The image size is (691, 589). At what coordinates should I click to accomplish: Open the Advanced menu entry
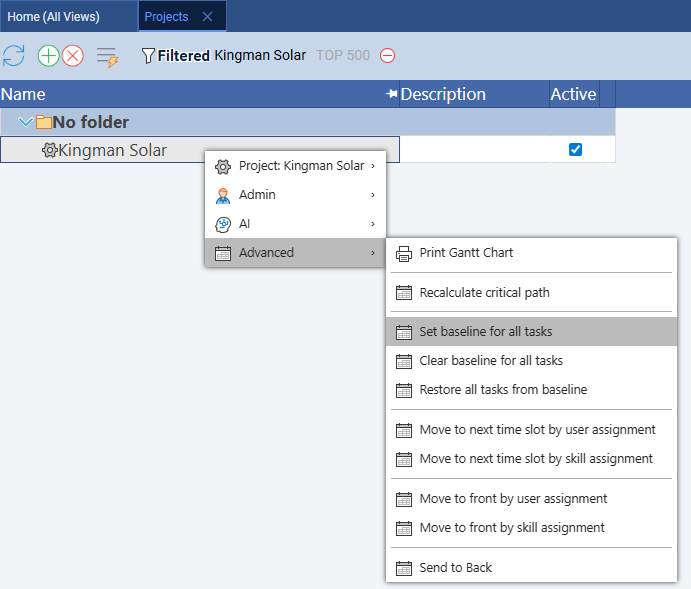pyautogui.click(x=295, y=253)
